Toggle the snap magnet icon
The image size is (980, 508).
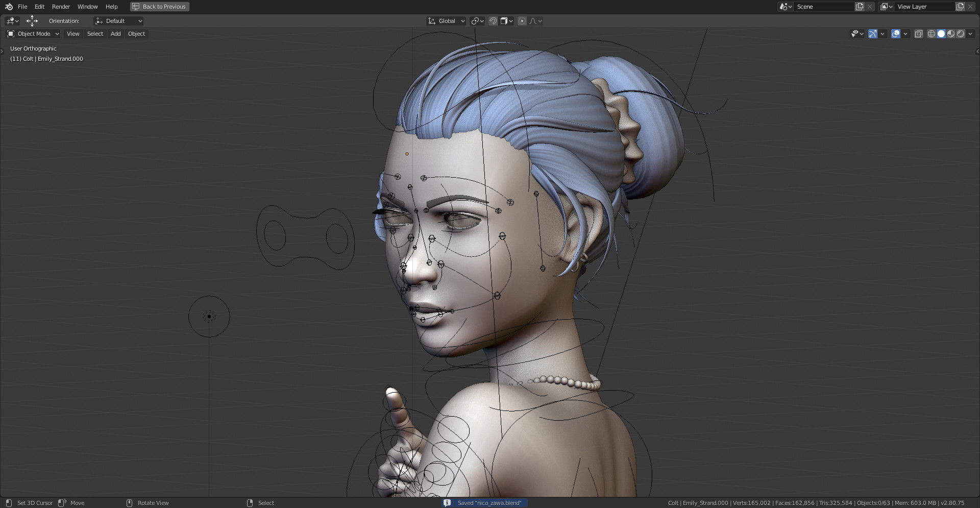click(x=493, y=21)
